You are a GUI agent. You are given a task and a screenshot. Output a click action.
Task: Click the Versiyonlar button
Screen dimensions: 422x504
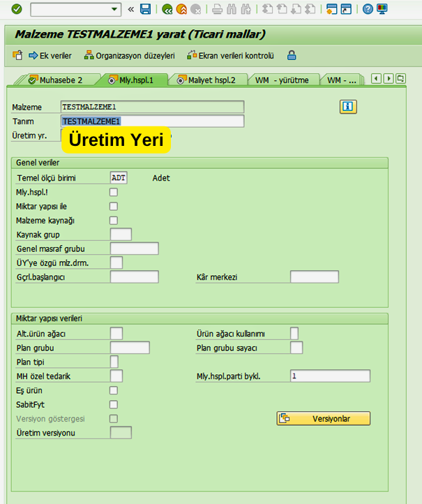pyautogui.click(x=324, y=419)
